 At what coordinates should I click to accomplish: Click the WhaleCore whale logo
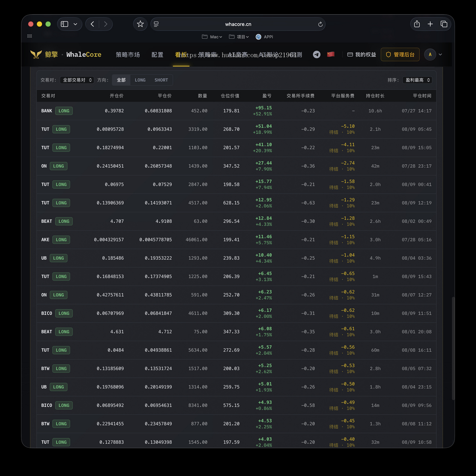[x=36, y=54]
